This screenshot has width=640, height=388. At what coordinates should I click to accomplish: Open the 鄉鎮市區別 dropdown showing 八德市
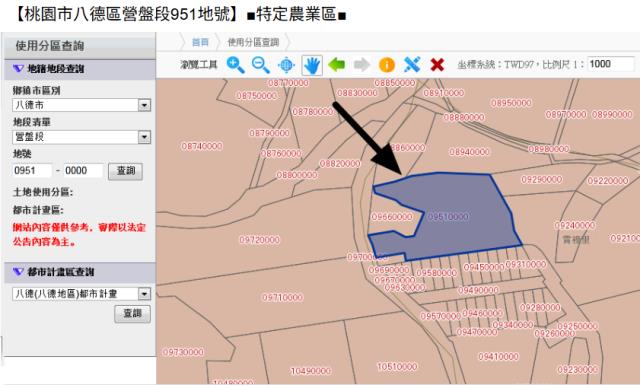coord(82,105)
